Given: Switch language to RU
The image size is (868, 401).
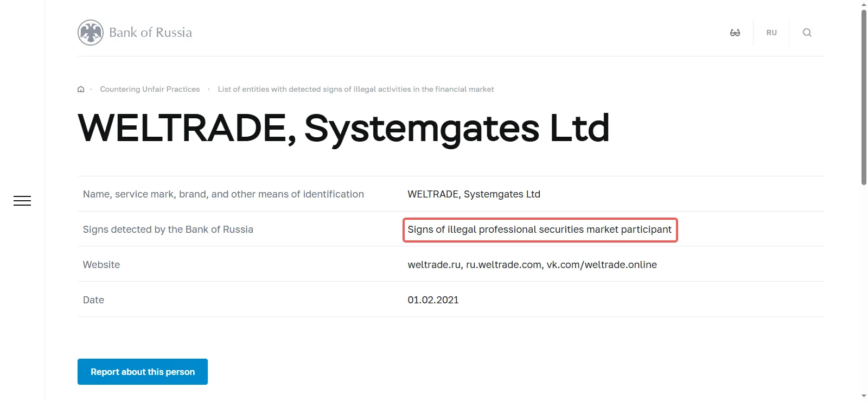Looking at the screenshot, I should 771,33.
